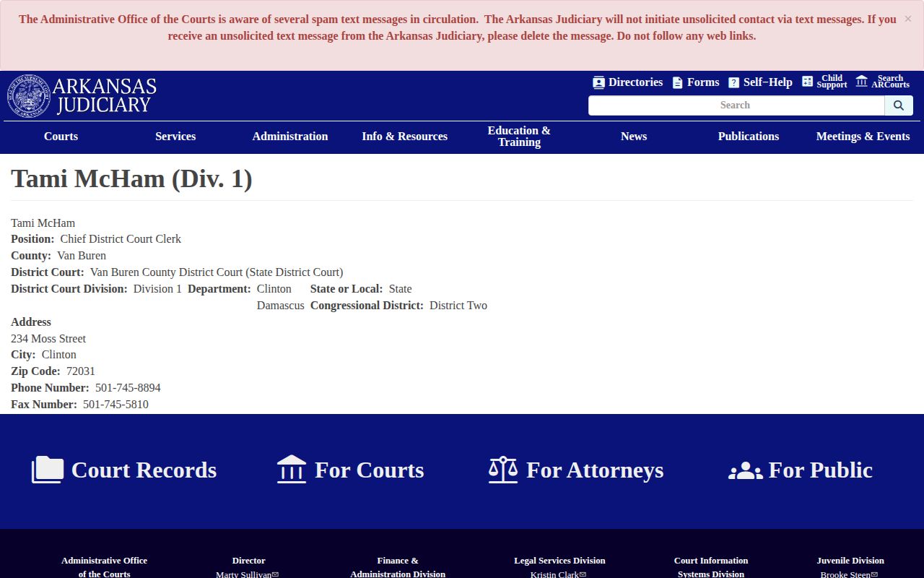
Task: Click the Legal Services Division footer heading
Action: pos(559,561)
